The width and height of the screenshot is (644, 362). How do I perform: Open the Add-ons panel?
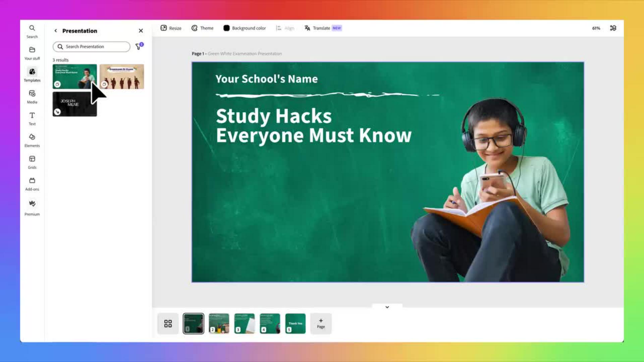coord(32,184)
